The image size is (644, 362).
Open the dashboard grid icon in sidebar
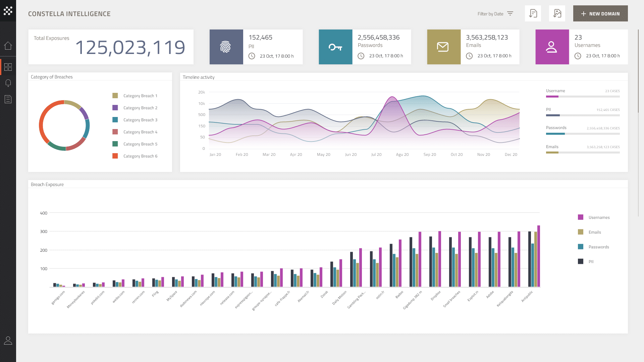pyautogui.click(x=8, y=67)
